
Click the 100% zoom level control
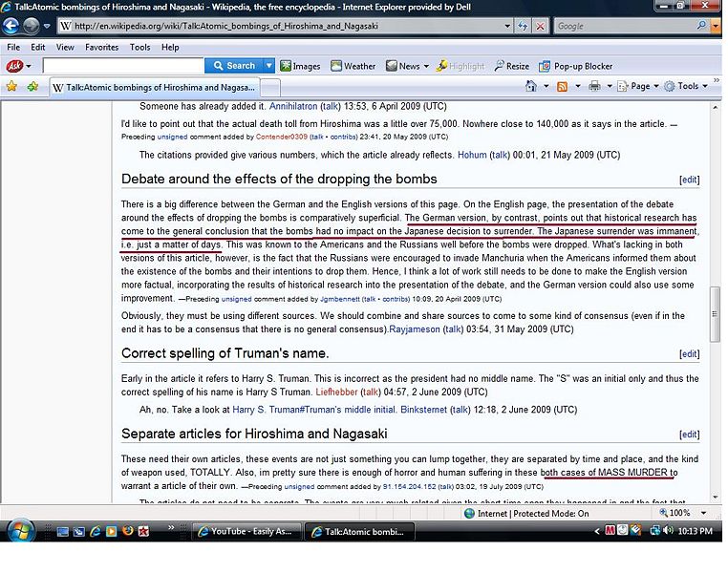click(x=675, y=513)
